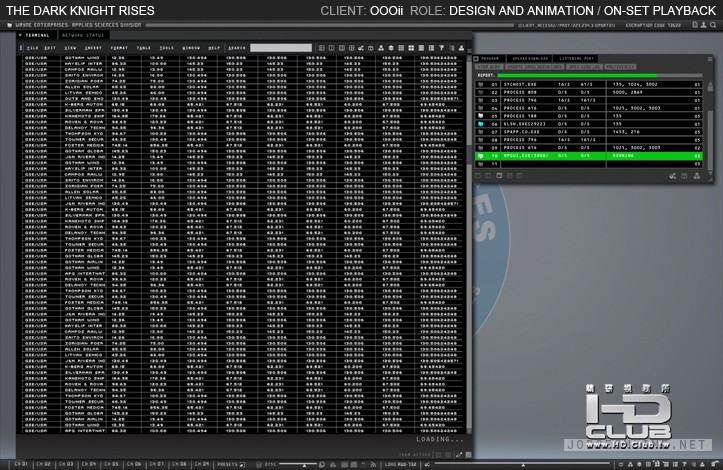Image resolution: width=723 pixels, height=470 pixels.
Task: Click the stacked layers icon in terminal toolbar
Action: (x=391, y=48)
